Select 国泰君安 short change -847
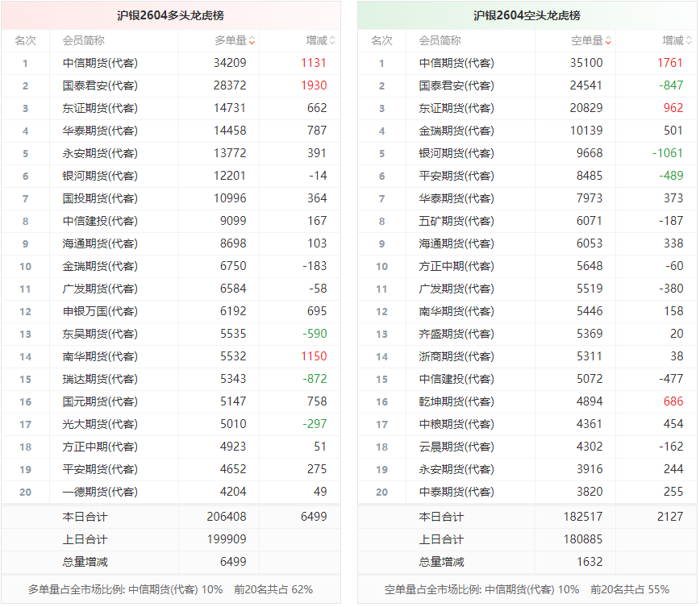 pyautogui.click(x=671, y=85)
